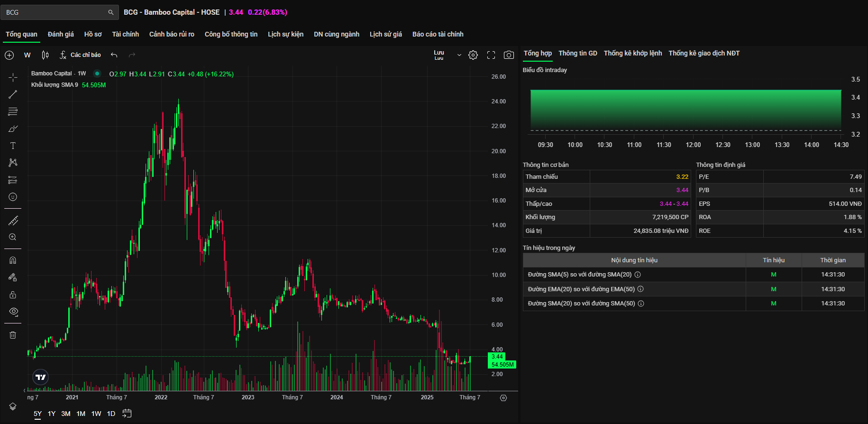Open the Lịch sử giá tab

coord(386,34)
